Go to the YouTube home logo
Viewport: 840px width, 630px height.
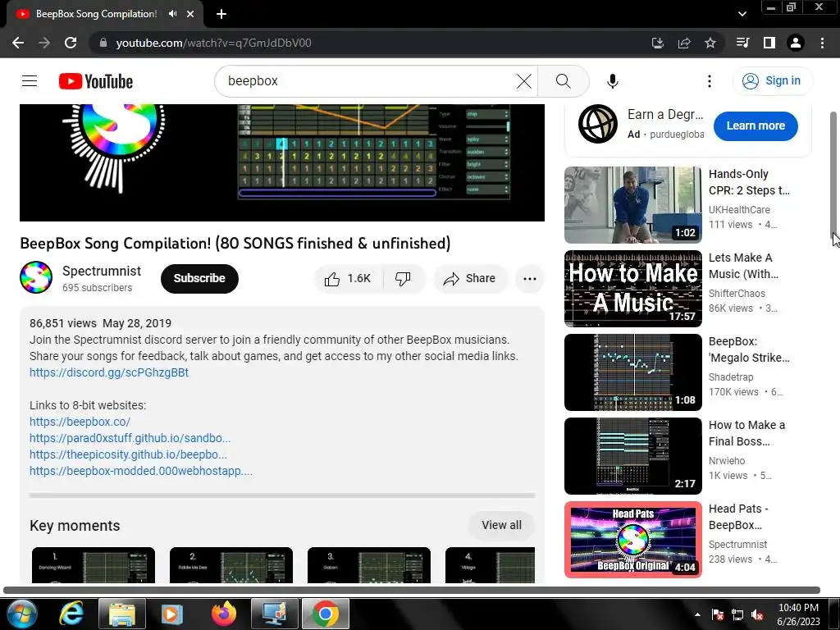pyautogui.click(x=96, y=81)
